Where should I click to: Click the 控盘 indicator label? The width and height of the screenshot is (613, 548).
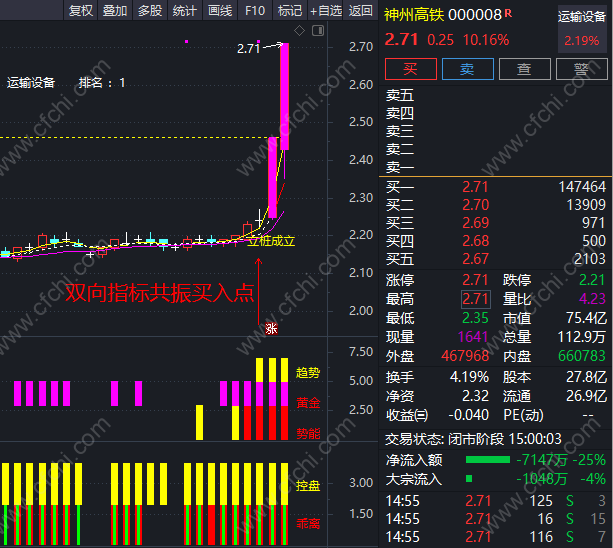coord(308,485)
